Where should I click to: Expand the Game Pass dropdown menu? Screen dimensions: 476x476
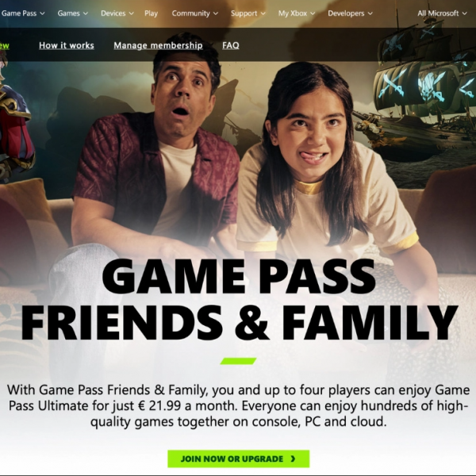point(22,13)
